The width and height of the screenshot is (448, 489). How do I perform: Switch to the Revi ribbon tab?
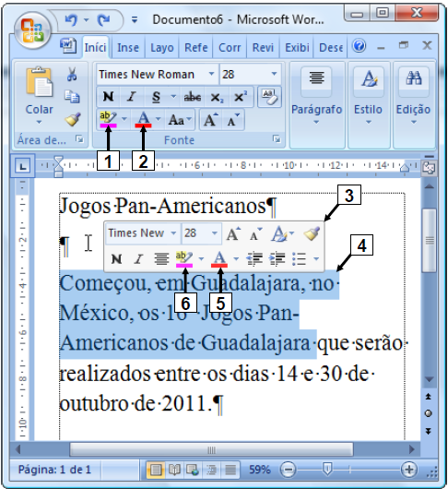[x=263, y=48]
